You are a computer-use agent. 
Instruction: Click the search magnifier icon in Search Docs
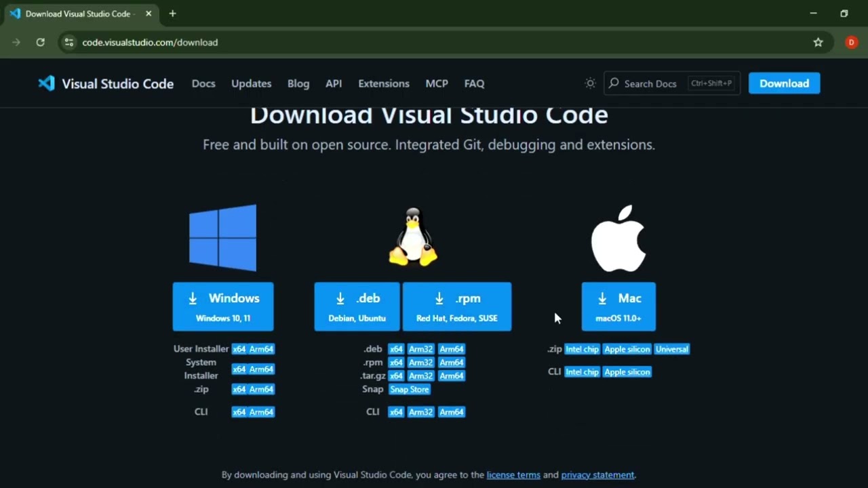(x=614, y=83)
